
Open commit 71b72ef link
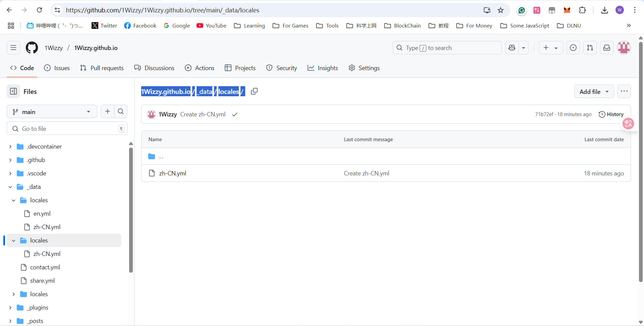[x=544, y=114]
